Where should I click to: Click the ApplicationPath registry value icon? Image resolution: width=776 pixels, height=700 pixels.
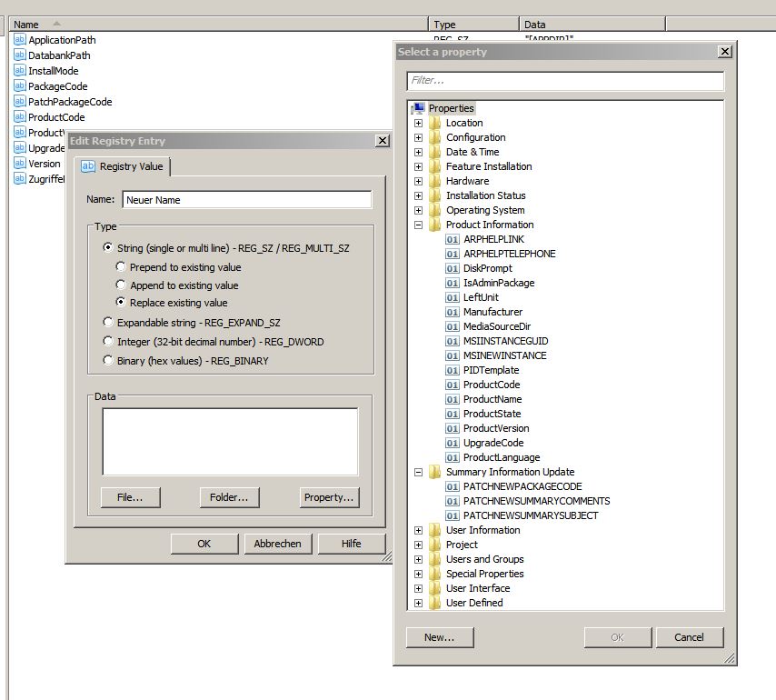[20, 40]
